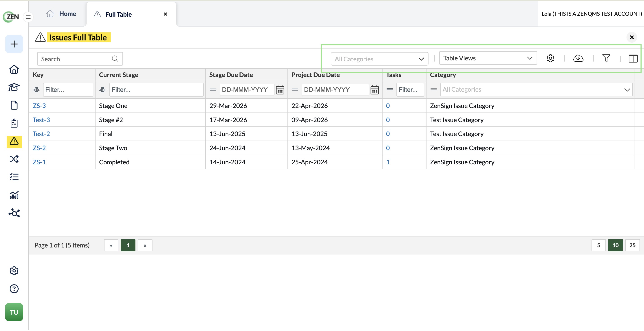Click Tasks column equals operator
The width and height of the screenshot is (644, 331).
tap(389, 89)
